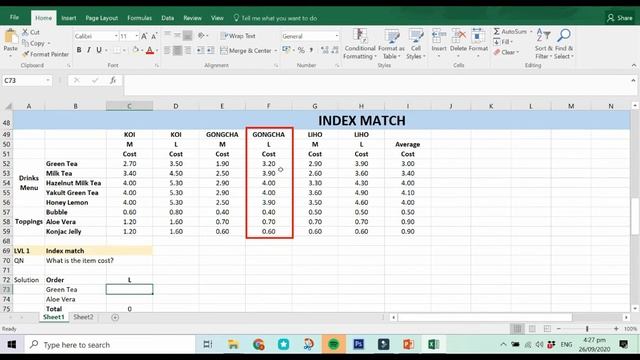Open Find & Select magnifier menu
The width and height of the screenshot is (640, 360).
(x=564, y=44)
